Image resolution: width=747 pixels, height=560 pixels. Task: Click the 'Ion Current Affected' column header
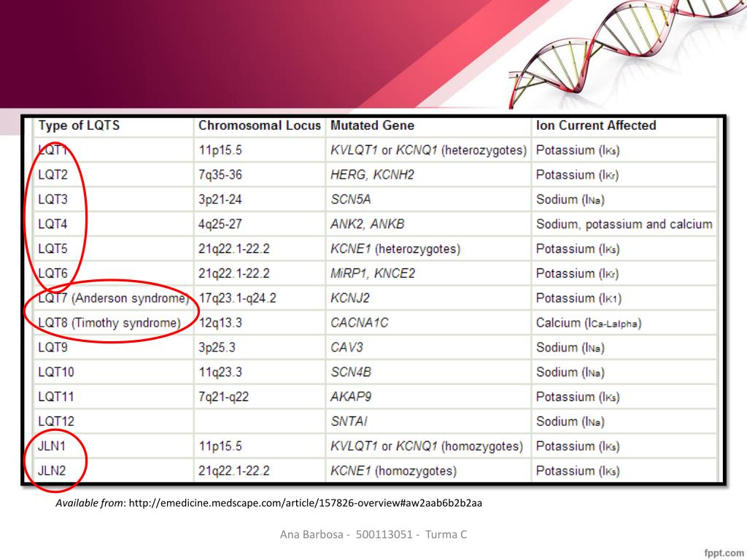[x=596, y=125]
